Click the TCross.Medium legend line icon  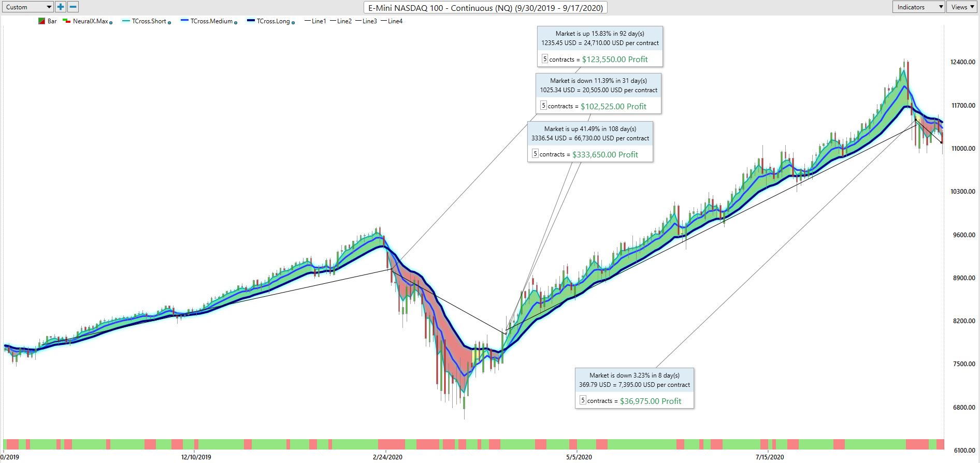click(x=184, y=21)
